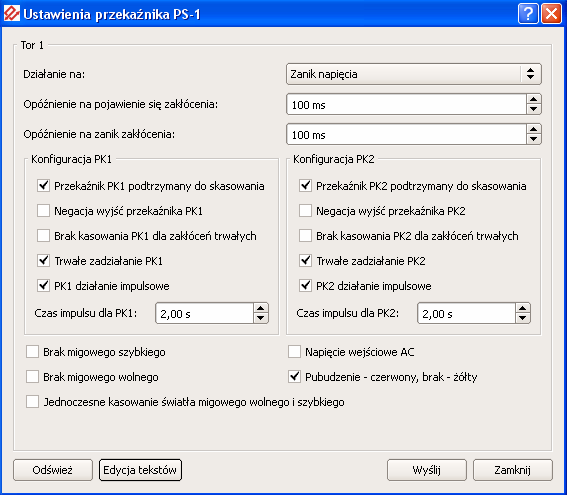
Task: Click the Zamknij button
Action: (513, 470)
